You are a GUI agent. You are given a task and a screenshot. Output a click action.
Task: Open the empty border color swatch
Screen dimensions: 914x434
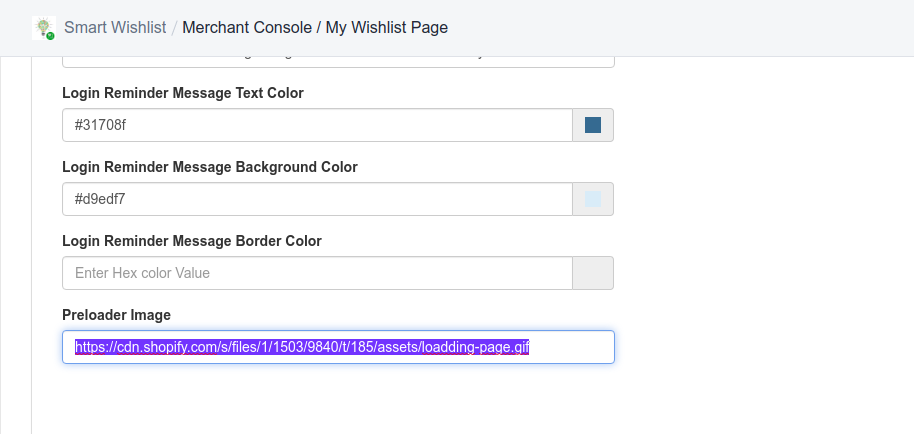(x=593, y=273)
